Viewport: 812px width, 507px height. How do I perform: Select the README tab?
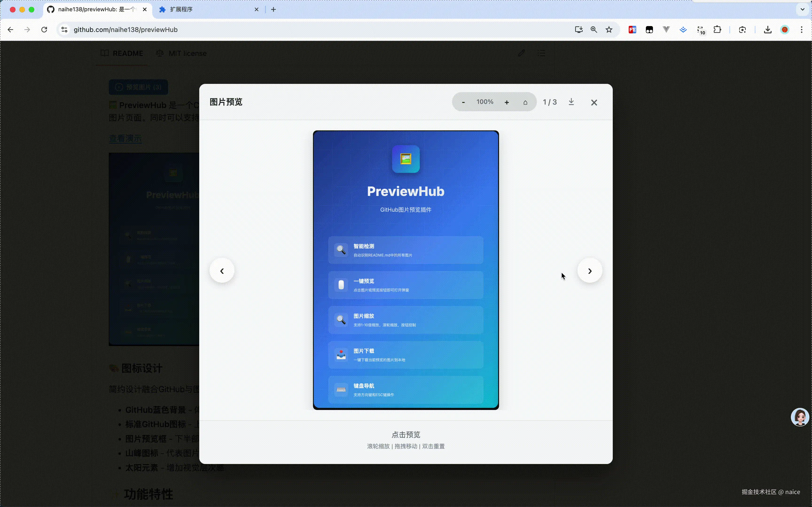(122, 53)
